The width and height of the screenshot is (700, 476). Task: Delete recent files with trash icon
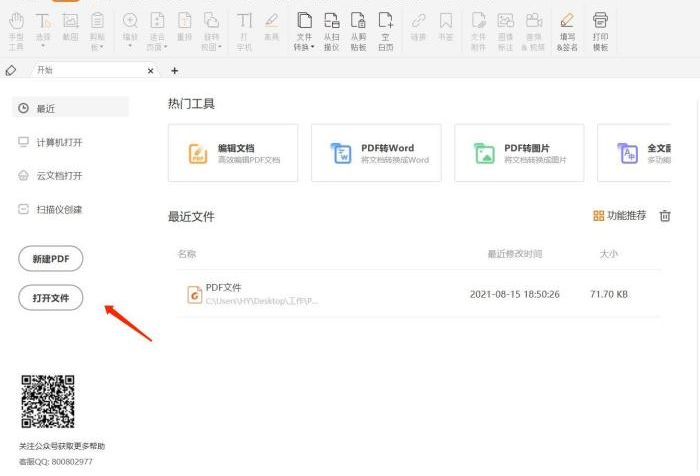tap(665, 216)
